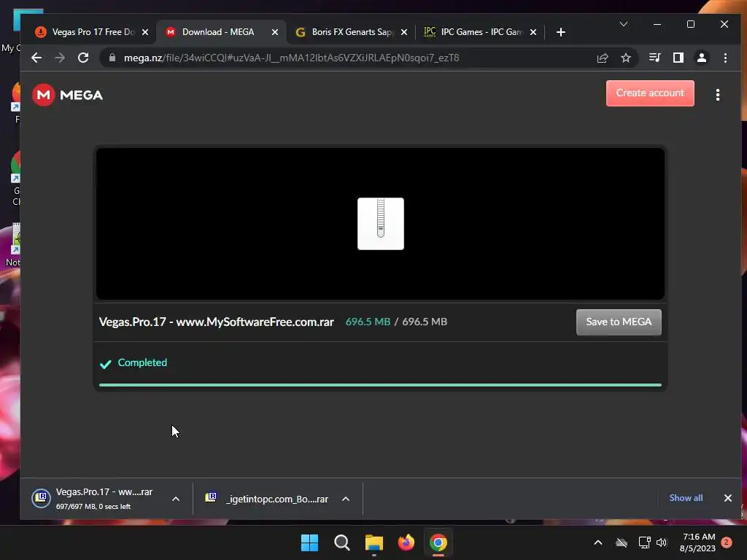
Task: Click the MEGA logo
Action: pyautogui.click(x=67, y=95)
